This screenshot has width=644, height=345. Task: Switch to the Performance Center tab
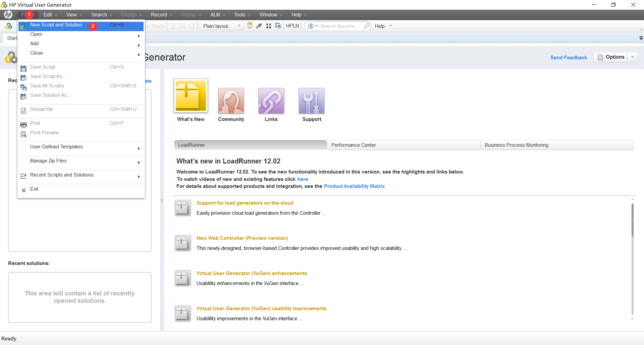[x=404, y=145]
